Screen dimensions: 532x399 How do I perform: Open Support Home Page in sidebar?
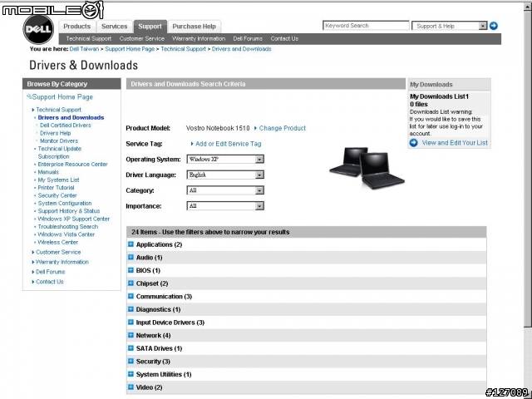click(62, 97)
